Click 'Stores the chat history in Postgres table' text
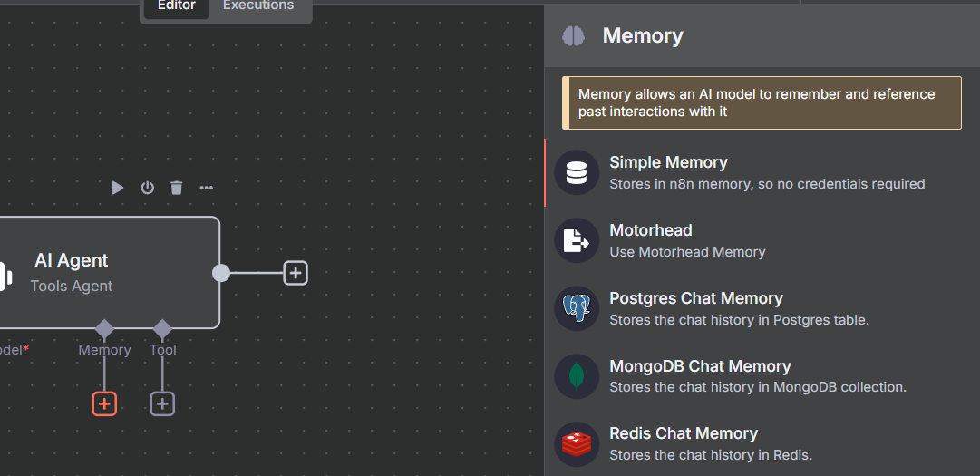Viewport: 980px width, 476px height. tap(739, 320)
